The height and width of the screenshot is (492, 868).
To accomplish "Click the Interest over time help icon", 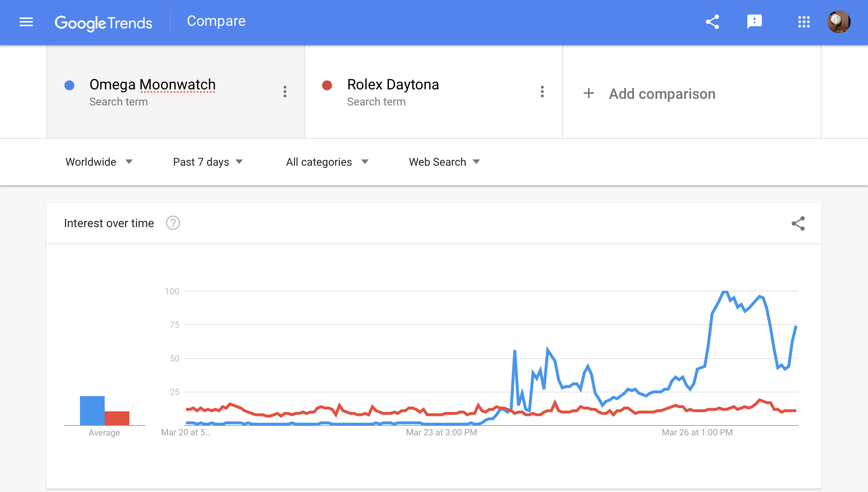I will [x=173, y=223].
